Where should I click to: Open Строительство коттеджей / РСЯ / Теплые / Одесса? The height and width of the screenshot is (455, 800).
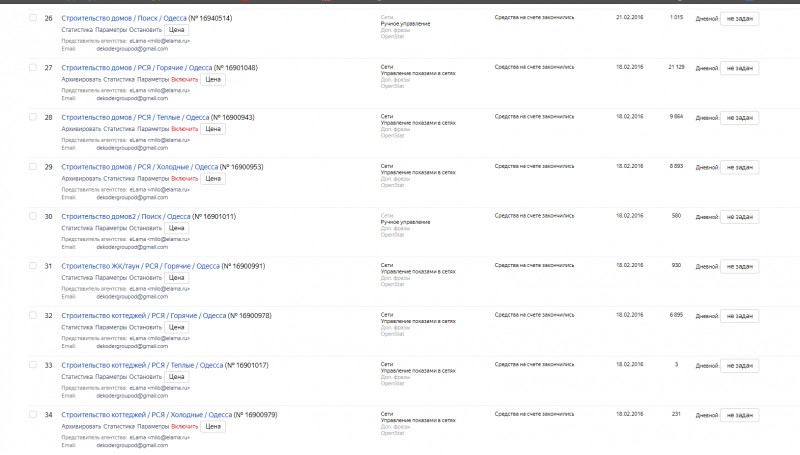[142, 365]
